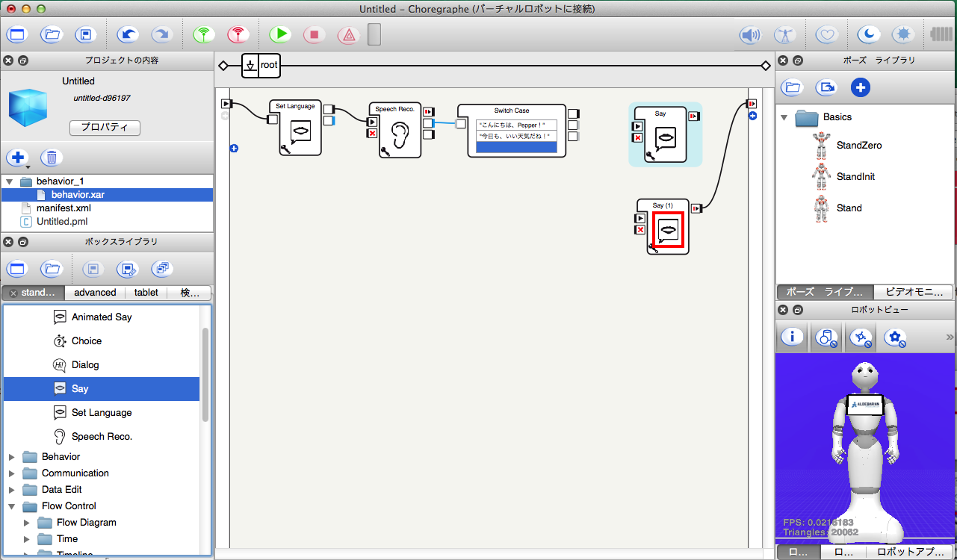Select Untitled.pml file

click(63, 222)
